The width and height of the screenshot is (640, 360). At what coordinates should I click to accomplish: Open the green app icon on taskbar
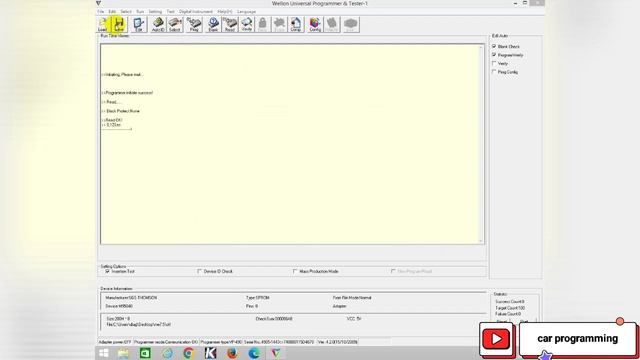click(x=145, y=353)
